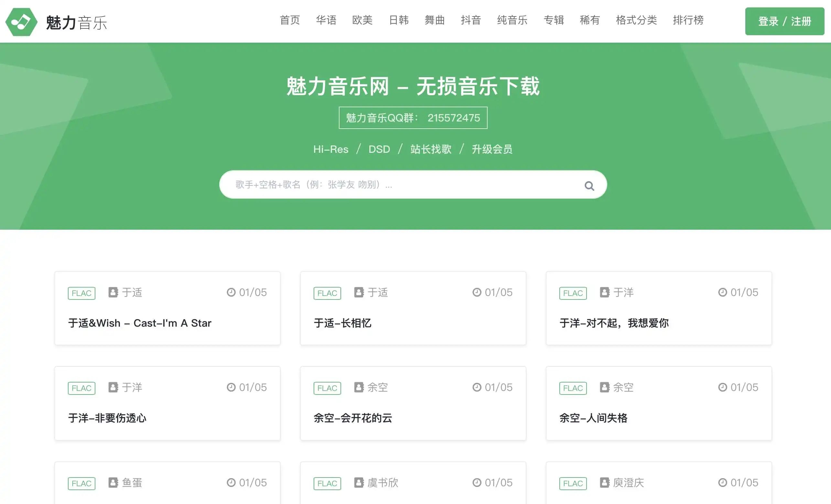Click artist icon on 人间失格 card
831x504 pixels.
[605, 387]
